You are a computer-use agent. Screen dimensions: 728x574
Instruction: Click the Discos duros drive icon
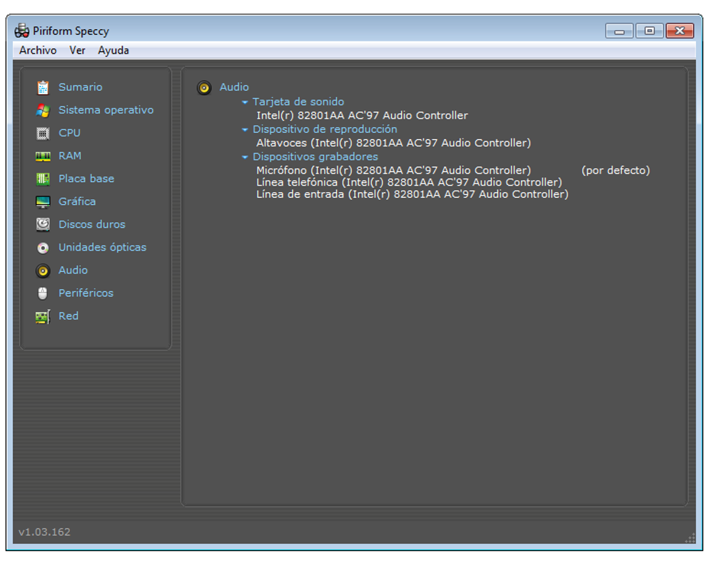click(43, 225)
